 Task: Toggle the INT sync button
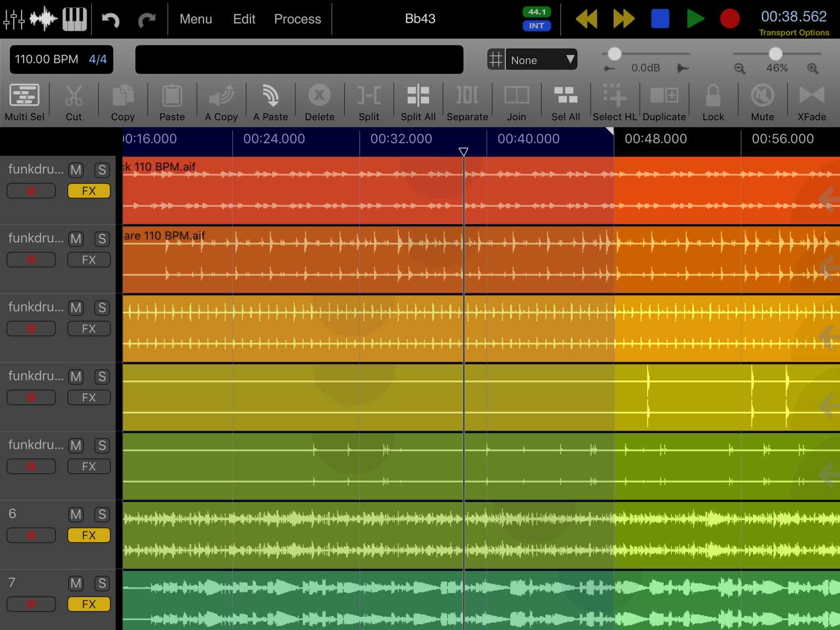click(x=537, y=26)
